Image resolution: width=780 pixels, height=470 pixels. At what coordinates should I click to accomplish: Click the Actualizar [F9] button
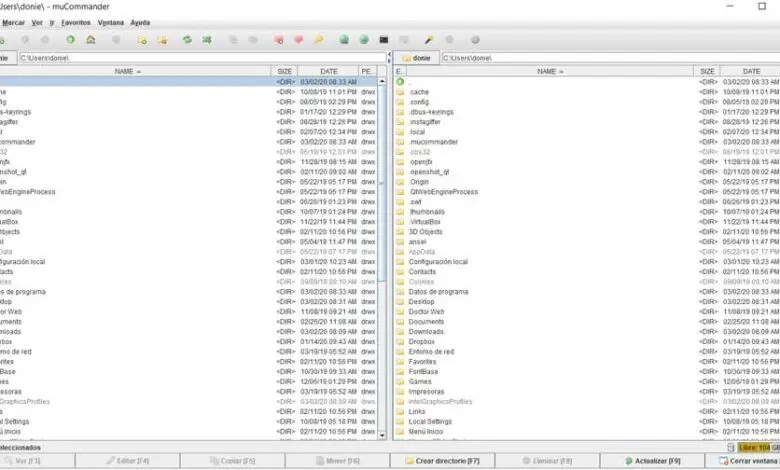652,461
